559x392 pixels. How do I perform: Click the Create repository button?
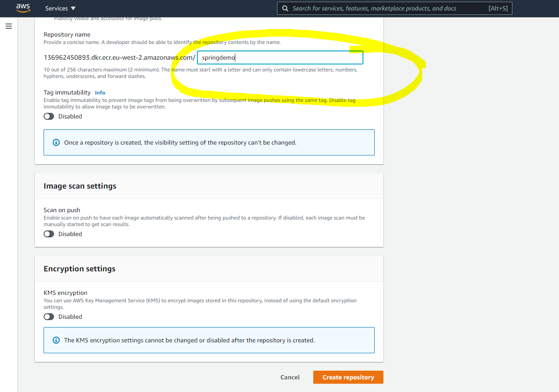pos(348,377)
